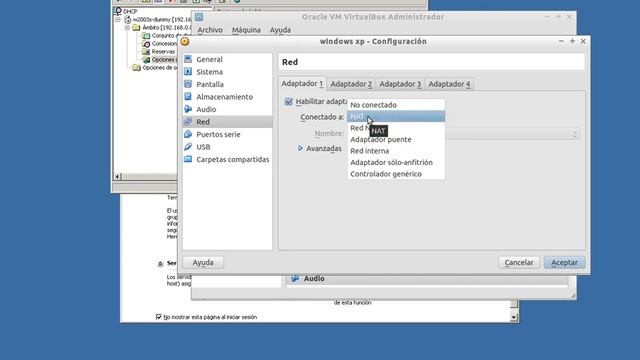
Task: Switch to the Adaptador 3 tab
Action: [400, 84]
